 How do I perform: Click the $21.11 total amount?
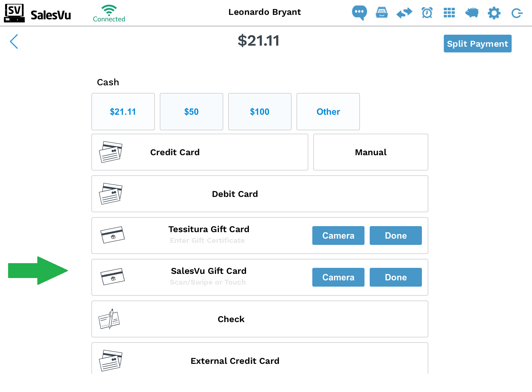coord(259,41)
